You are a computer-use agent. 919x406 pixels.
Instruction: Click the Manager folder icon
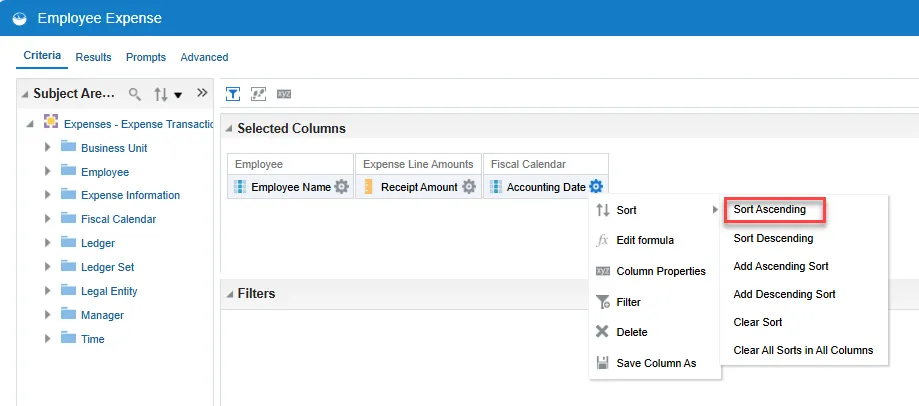click(x=69, y=314)
